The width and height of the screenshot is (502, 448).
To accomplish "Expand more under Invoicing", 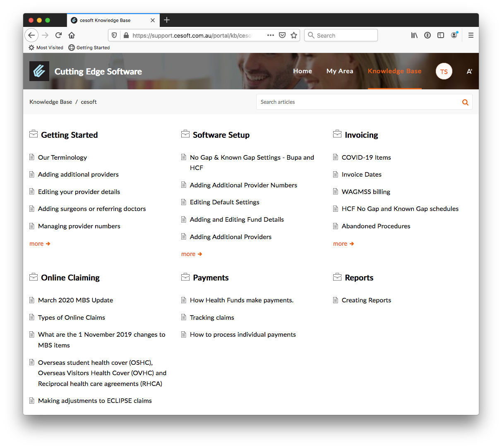I will point(343,244).
